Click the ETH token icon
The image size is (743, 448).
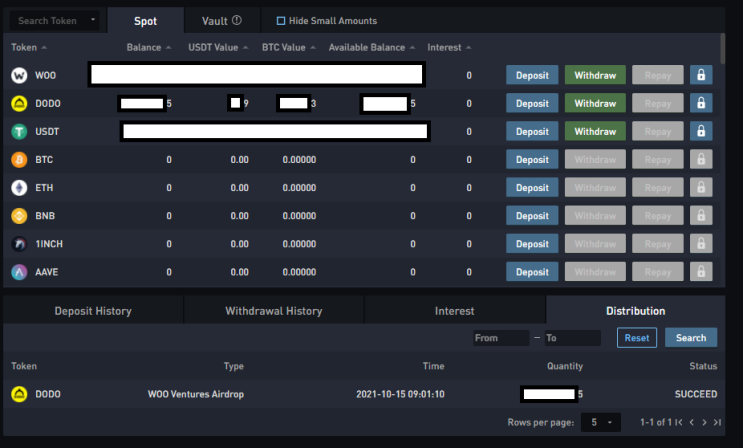[x=19, y=188]
